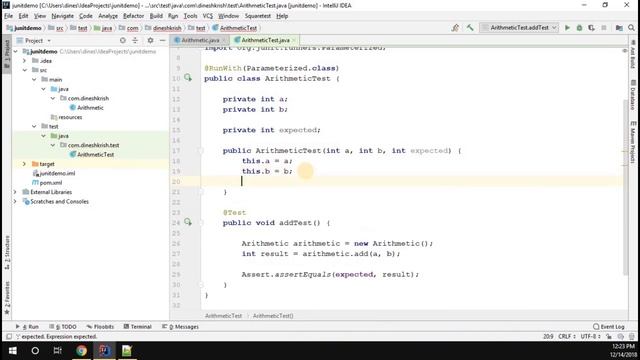640x360 pixels.
Task: Open Task View on the taskbar
Action: (58, 351)
